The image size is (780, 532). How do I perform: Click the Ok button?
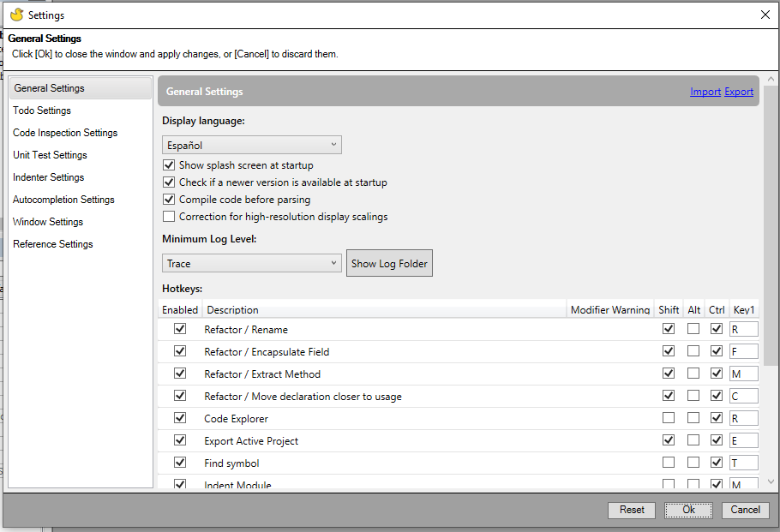pos(688,510)
